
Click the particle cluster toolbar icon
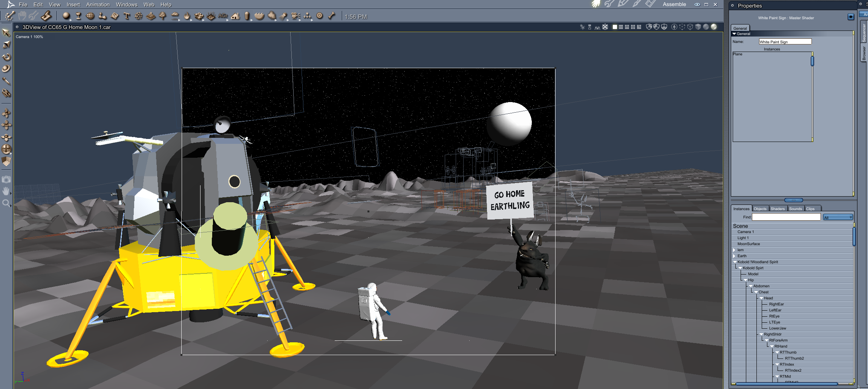[x=139, y=16]
